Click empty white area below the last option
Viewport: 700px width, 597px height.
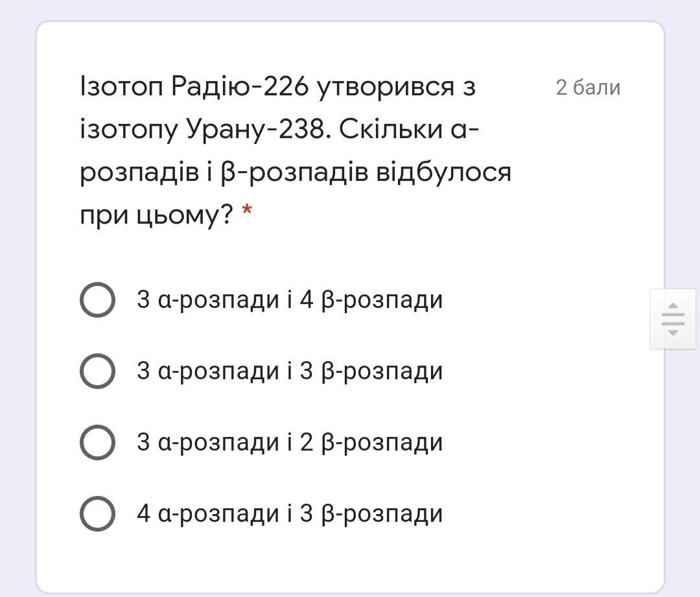coord(350,561)
